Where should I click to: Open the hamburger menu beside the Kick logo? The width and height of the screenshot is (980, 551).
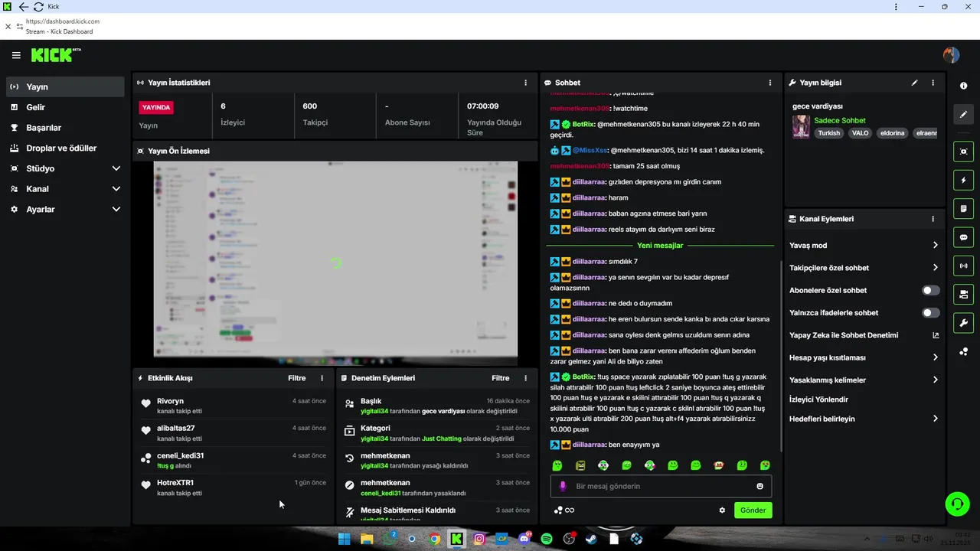pos(16,55)
